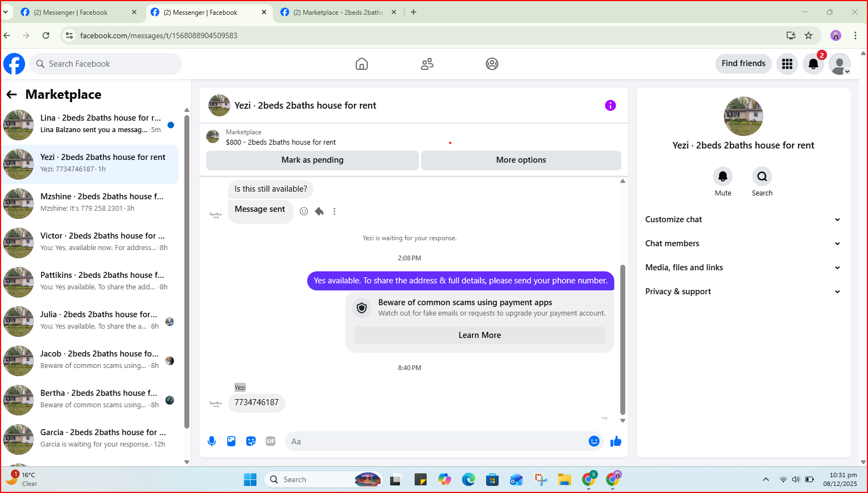Open the notifications bell
868x493 pixels.
pyautogui.click(x=813, y=64)
